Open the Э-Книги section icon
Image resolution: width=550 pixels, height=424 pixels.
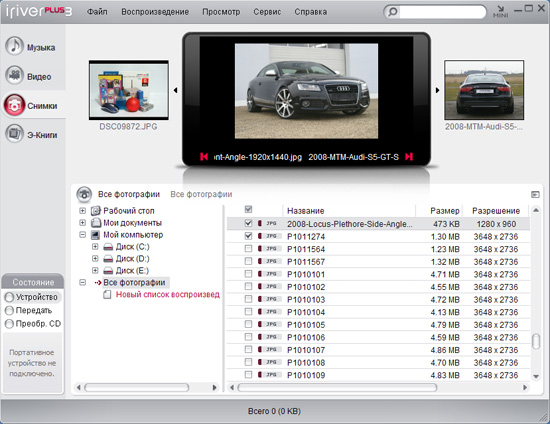(14, 134)
